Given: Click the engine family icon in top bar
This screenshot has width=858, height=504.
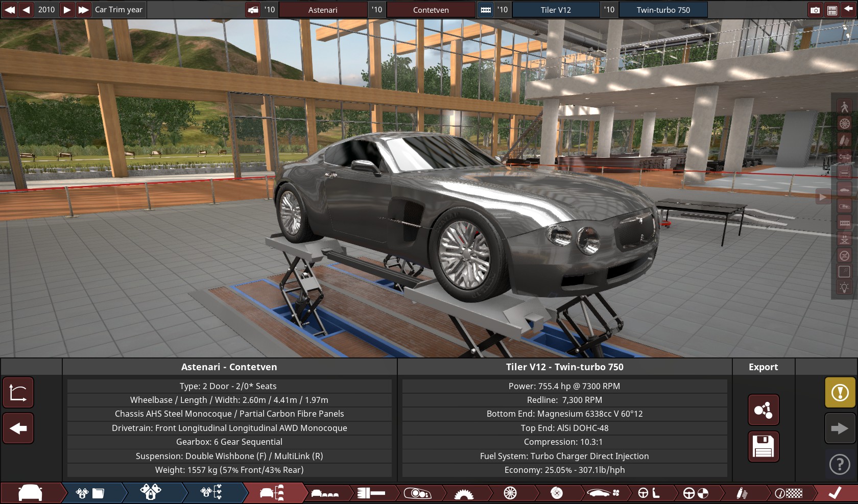Looking at the screenshot, I should [x=486, y=10].
